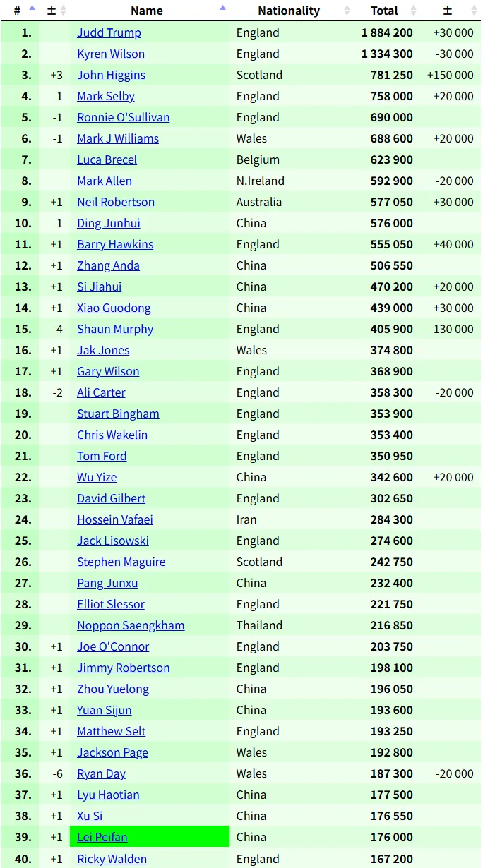
Task: Click the Total column header text
Action: [x=384, y=11]
